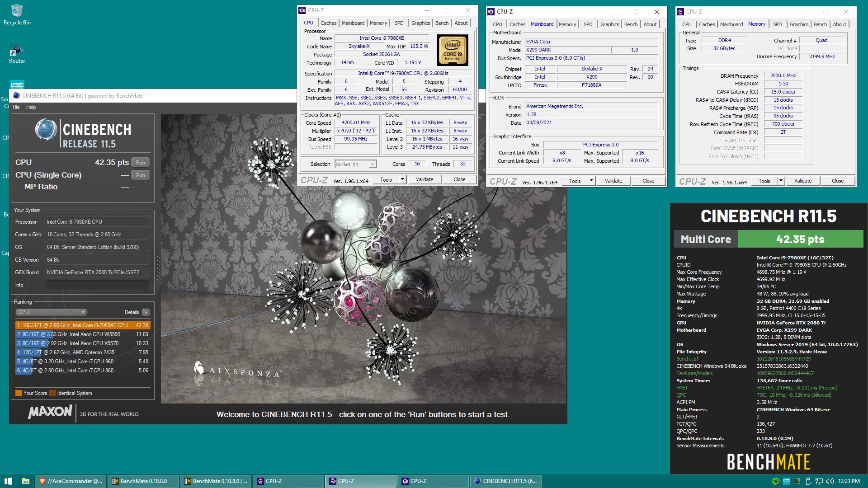Switch to //AceCommander taskbar item
This screenshot has height=488, width=868.
71,481
